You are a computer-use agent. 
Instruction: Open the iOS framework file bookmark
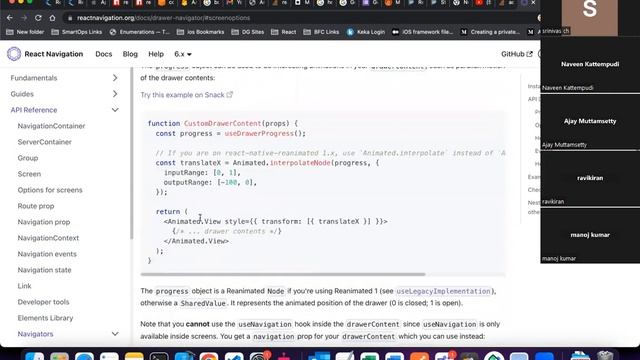[422, 32]
